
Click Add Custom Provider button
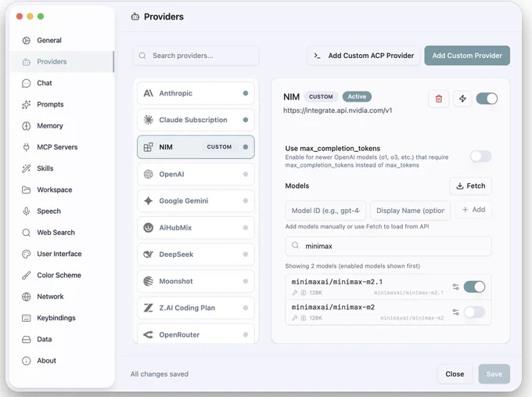click(x=467, y=56)
